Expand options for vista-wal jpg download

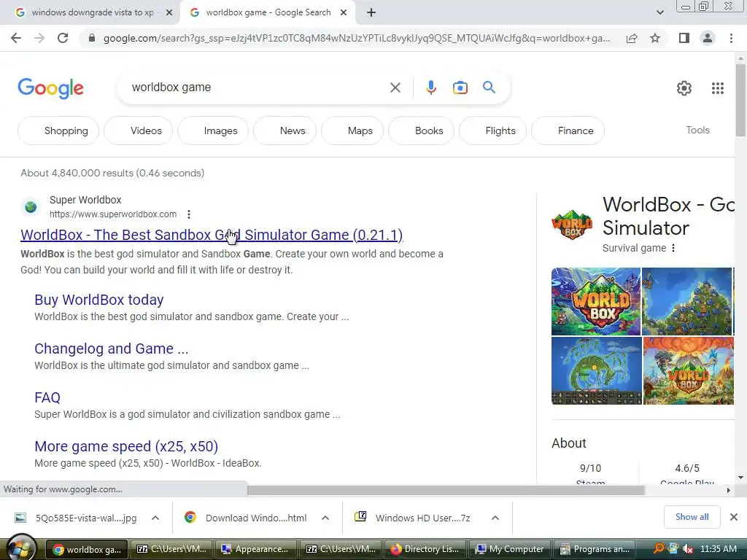click(x=155, y=518)
